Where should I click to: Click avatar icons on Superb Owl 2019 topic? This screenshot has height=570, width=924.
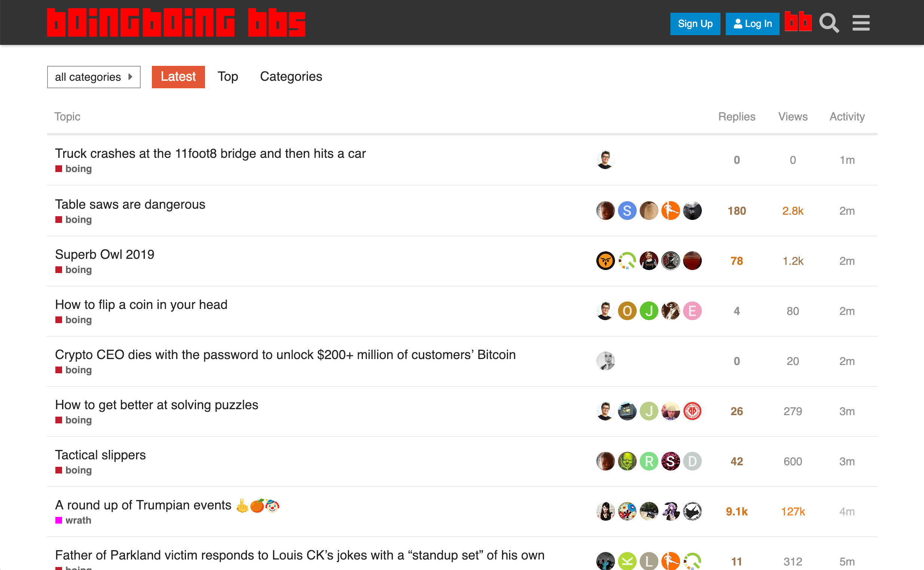coord(649,261)
